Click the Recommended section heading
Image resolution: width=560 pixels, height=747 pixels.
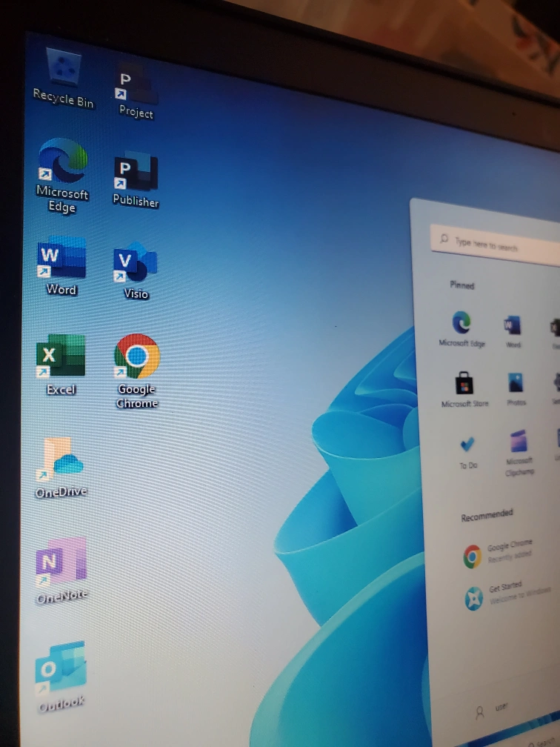coord(487,515)
